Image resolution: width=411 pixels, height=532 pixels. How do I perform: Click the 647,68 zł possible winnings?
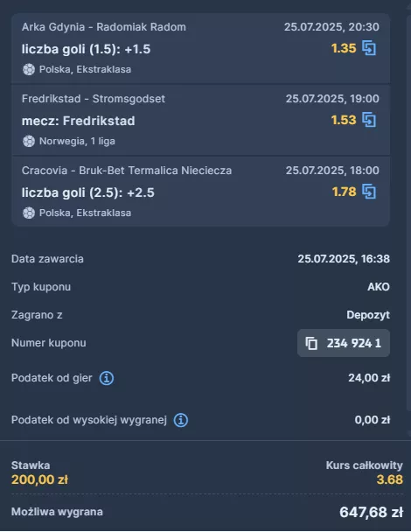(372, 512)
